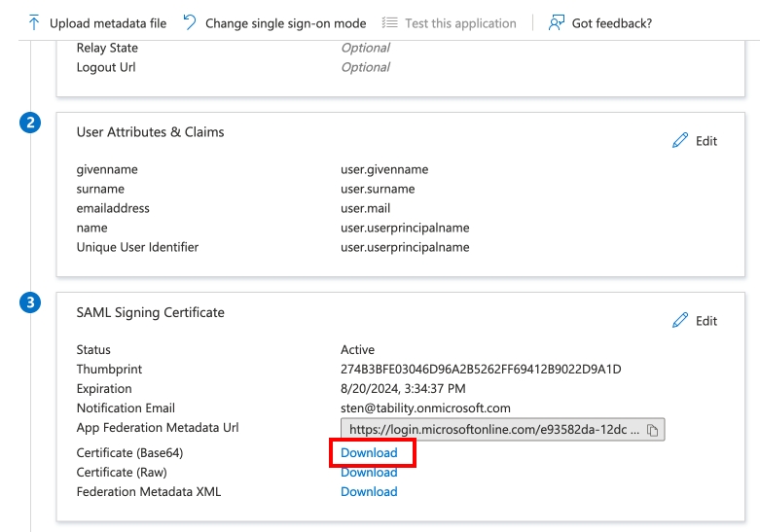Click the Notification Email address value
This screenshot has height=532, width=760.
coord(425,408)
